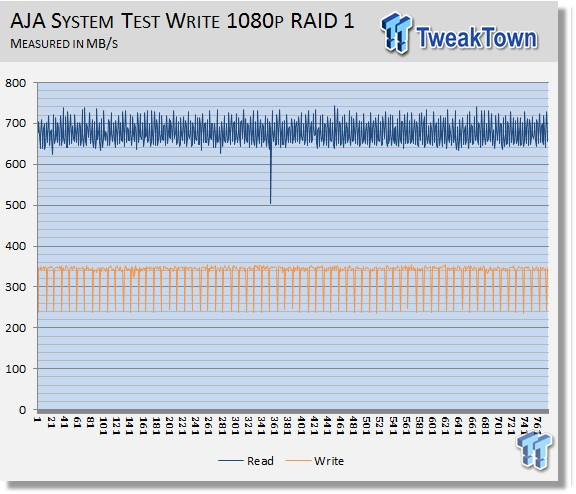Click the y-axis label 400
The image size is (576, 494).
click(16, 246)
